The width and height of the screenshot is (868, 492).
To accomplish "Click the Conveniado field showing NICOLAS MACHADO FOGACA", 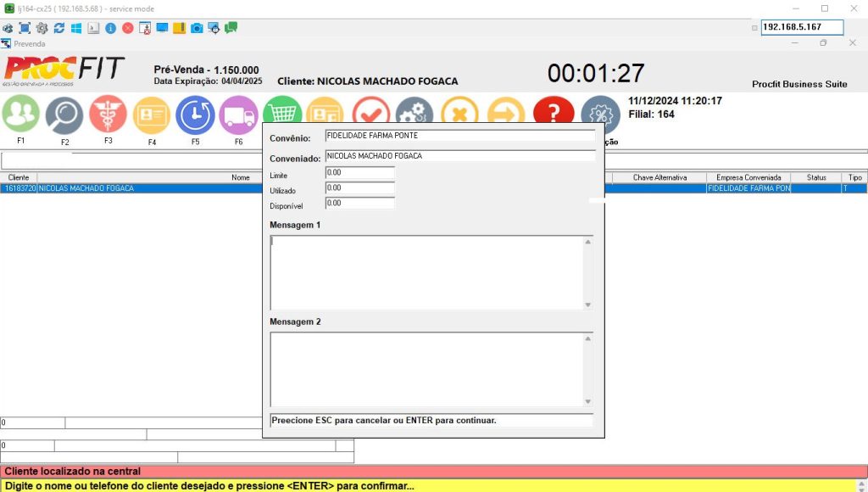I will coord(460,156).
